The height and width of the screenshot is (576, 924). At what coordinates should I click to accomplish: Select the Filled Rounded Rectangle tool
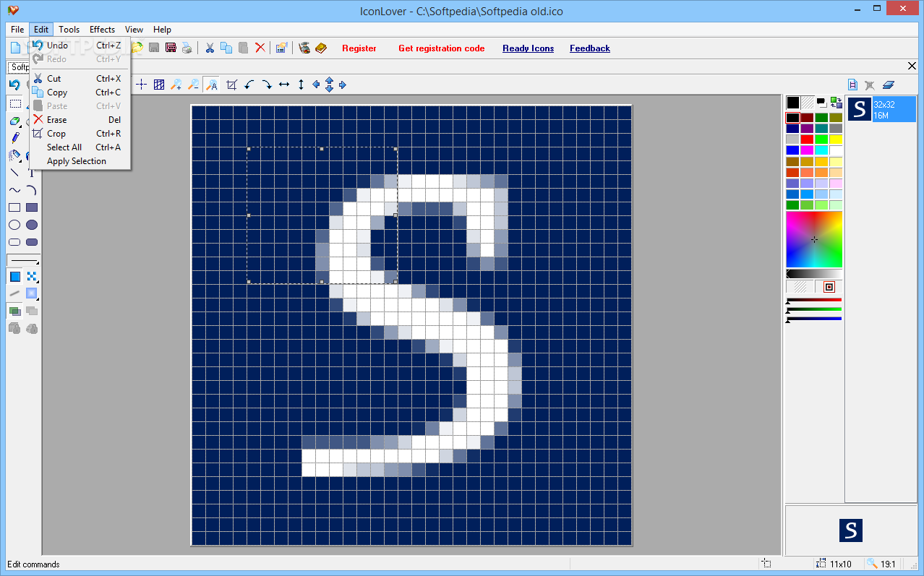[x=32, y=242]
